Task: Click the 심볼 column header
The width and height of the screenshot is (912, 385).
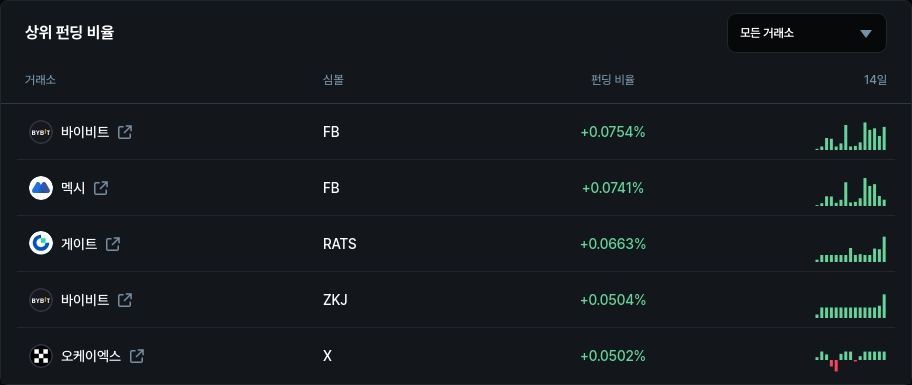Action: click(333, 80)
